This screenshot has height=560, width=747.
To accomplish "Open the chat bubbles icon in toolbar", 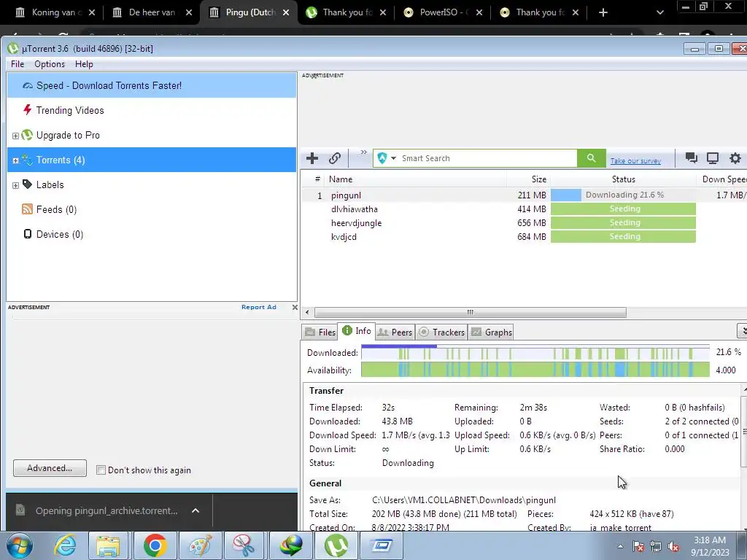I will (692, 158).
